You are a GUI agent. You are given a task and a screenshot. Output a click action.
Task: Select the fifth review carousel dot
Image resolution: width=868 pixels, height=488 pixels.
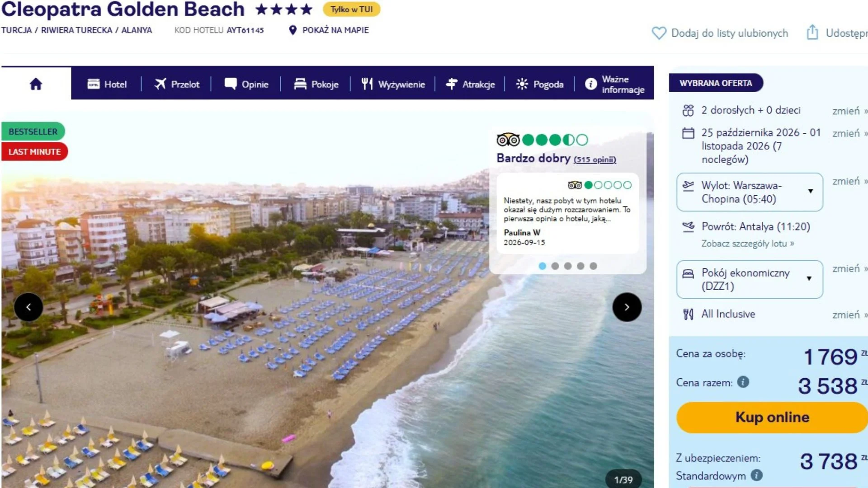coord(593,266)
